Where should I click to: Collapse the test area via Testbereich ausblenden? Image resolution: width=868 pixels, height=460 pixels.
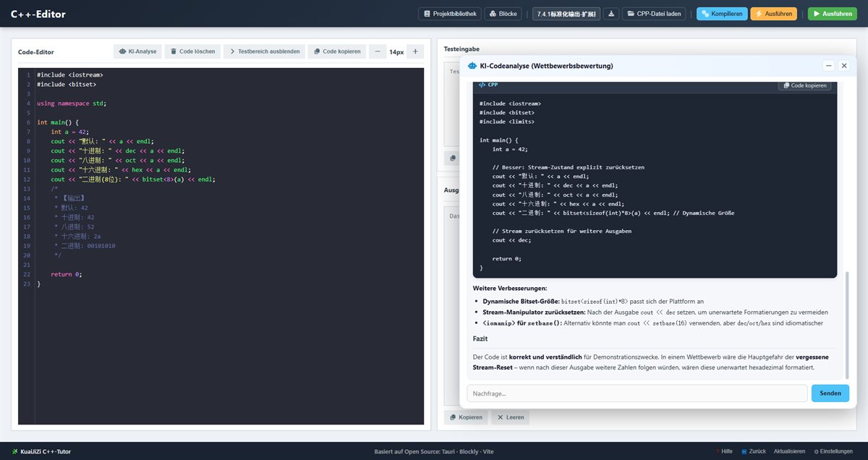pyautogui.click(x=264, y=52)
